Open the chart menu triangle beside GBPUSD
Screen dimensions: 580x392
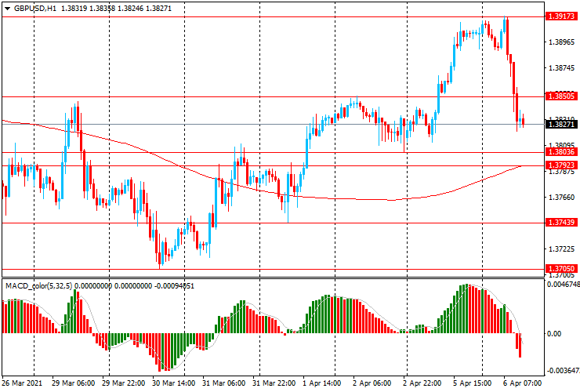pos(7,9)
